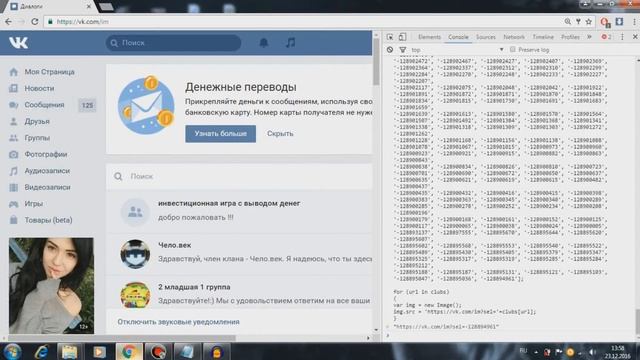The width and height of the screenshot is (640, 360).
Task: Toggle the DevTools device toolbar icon
Action: point(402,37)
